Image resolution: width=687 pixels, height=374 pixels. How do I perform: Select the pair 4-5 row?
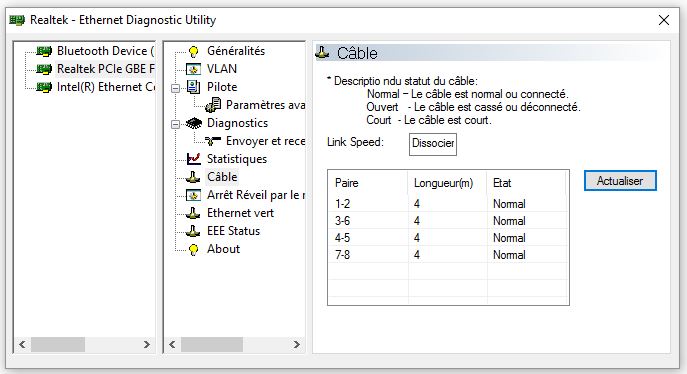pyautogui.click(x=448, y=238)
